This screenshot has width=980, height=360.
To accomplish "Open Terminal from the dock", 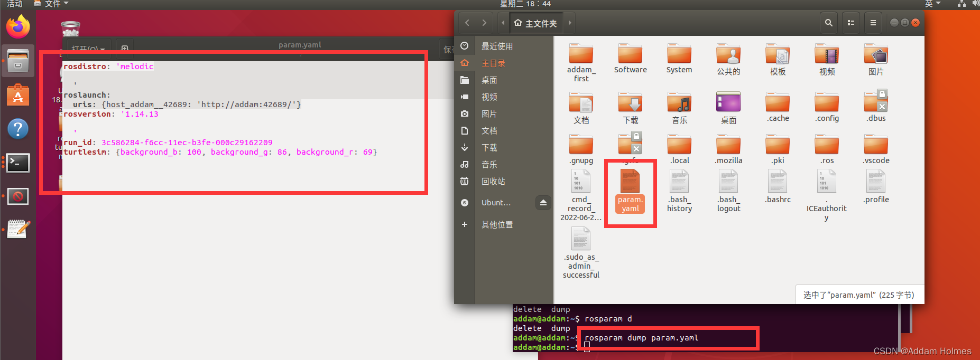I will tap(18, 163).
